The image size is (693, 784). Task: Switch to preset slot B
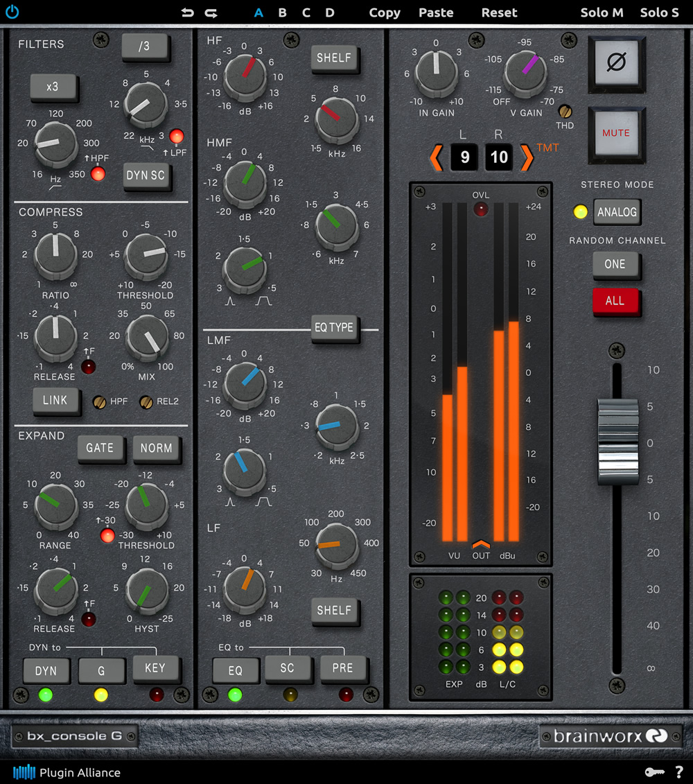(282, 12)
